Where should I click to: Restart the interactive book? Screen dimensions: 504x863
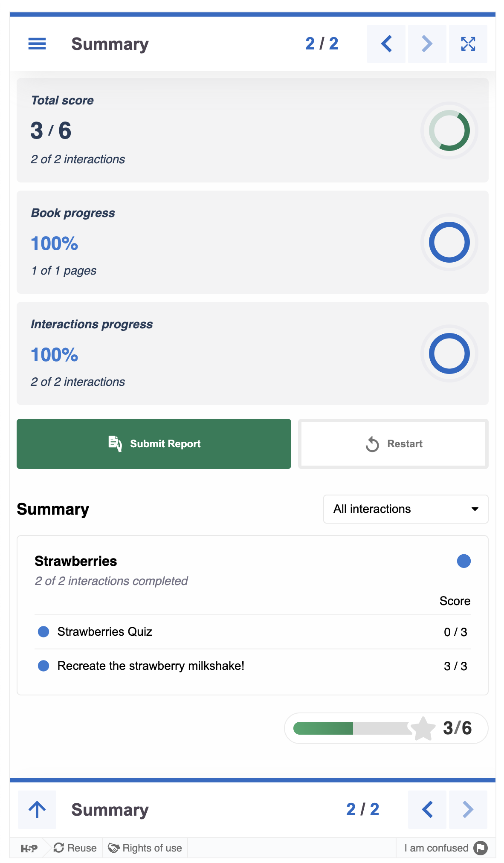(x=393, y=444)
